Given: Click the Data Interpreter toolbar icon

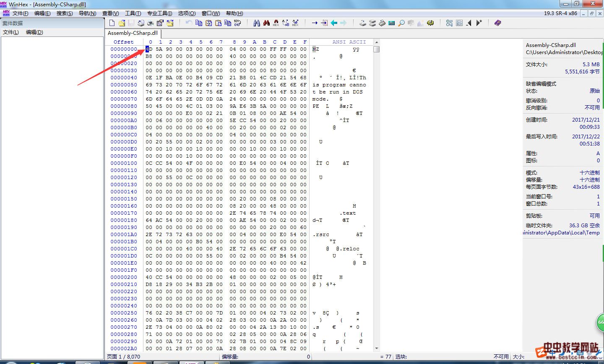Looking at the screenshot, I should (459, 23).
